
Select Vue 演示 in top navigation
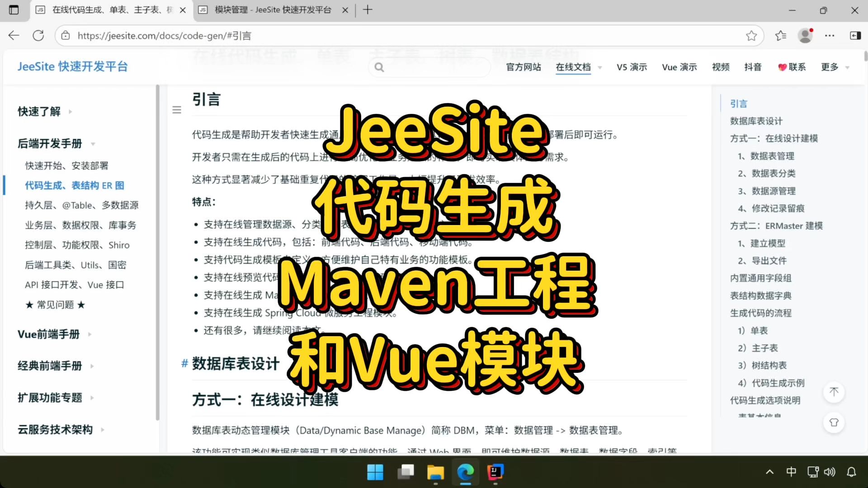click(679, 67)
